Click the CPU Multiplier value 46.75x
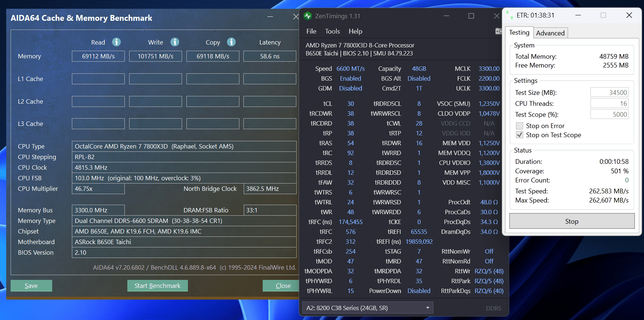The width and height of the screenshot is (644, 320). pos(98,189)
